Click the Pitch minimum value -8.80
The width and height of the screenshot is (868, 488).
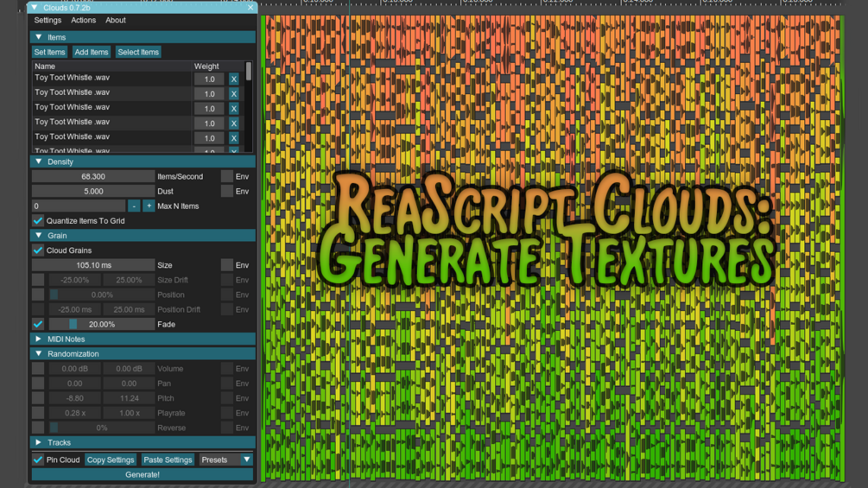75,398
